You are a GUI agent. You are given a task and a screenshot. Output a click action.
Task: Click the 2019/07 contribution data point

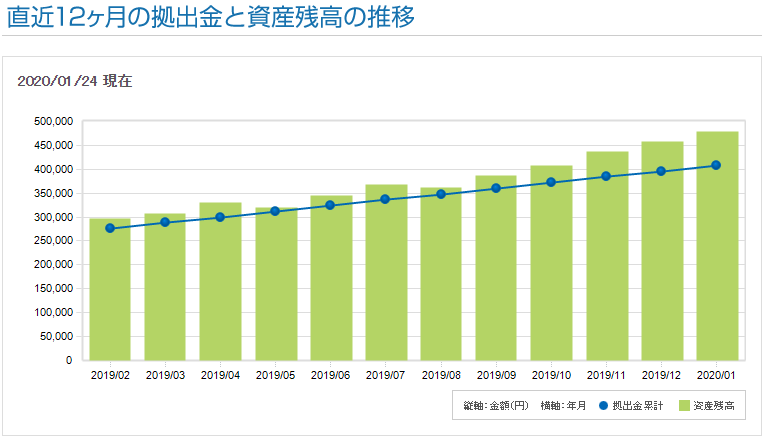click(385, 199)
